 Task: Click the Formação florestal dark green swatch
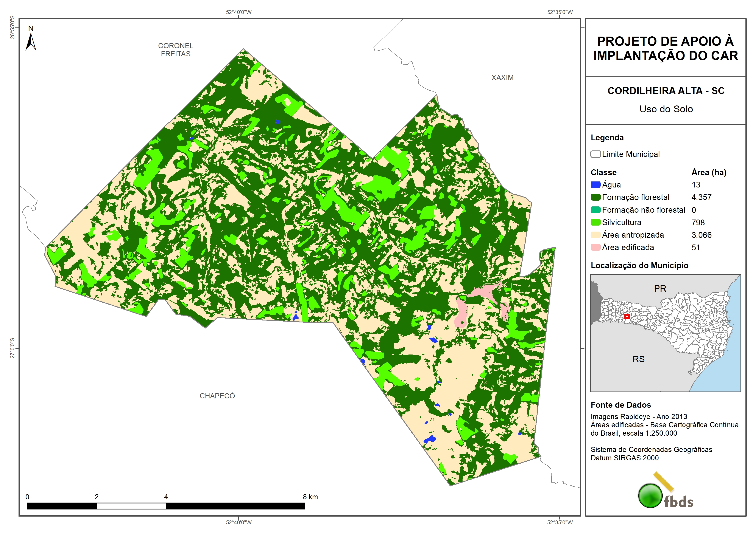pyautogui.click(x=595, y=197)
